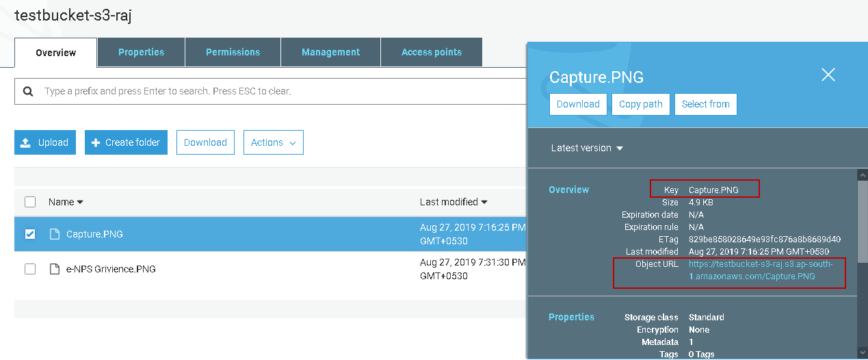868x360 pixels.
Task: Open the Permissions tab
Action: point(233,52)
